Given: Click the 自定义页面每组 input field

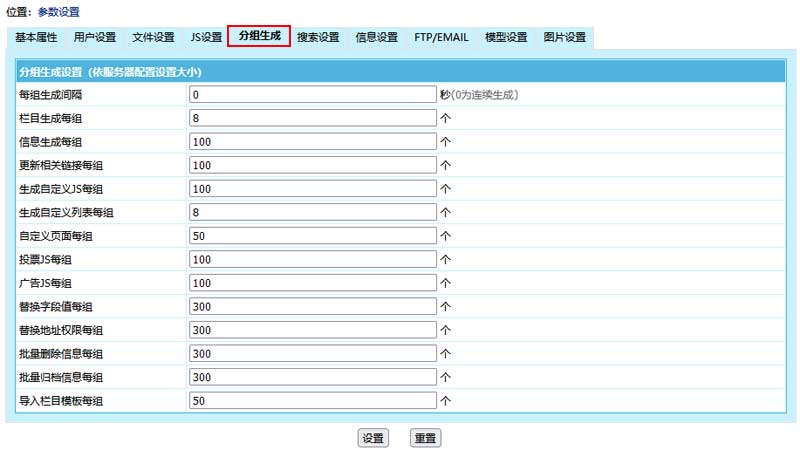Looking at the screenshot, I should (312, 236).
